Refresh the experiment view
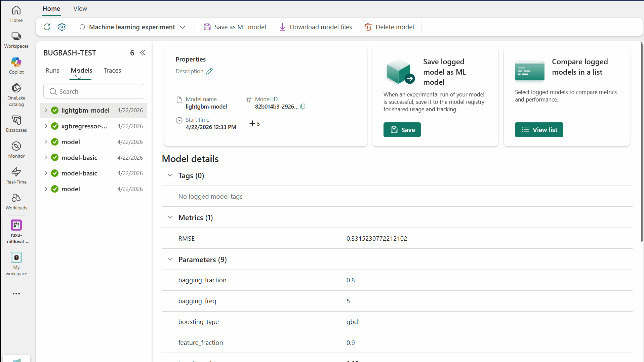644x362 pixels. (47, 27)
